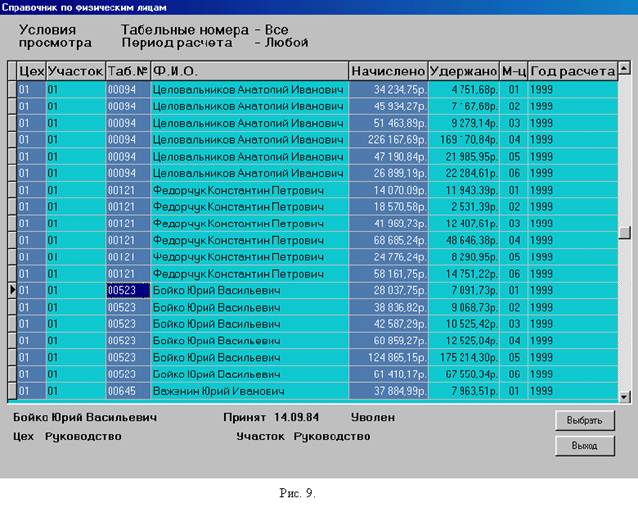Select the 00645 tab number cell
Image resolution: width=638 pixels, height=512 pixels.
coord(127,390)
